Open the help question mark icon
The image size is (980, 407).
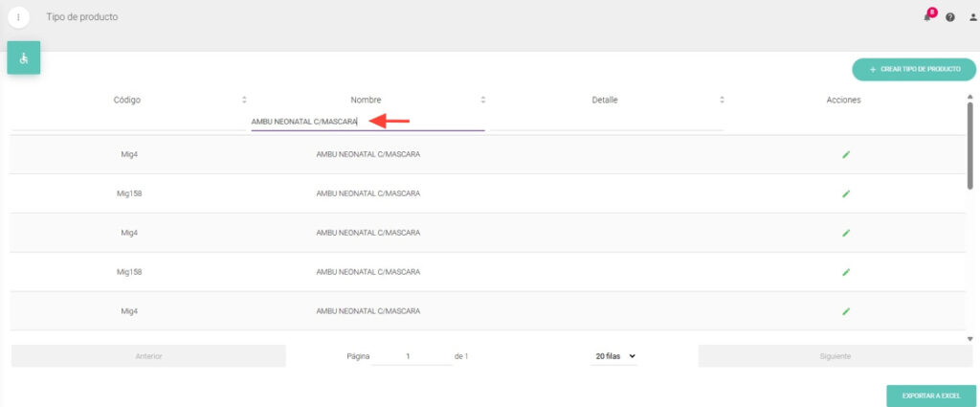pyautogui.click(x=950, y=17)
